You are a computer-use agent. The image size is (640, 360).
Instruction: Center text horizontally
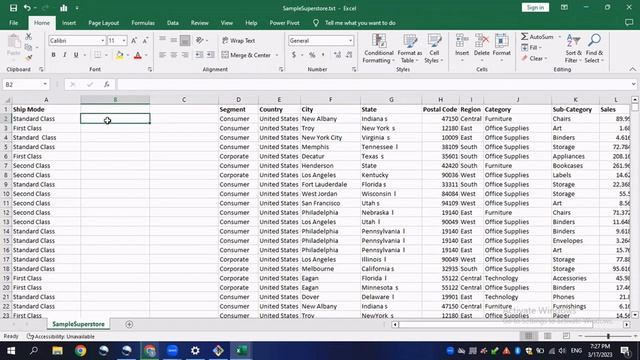(174, 55)
